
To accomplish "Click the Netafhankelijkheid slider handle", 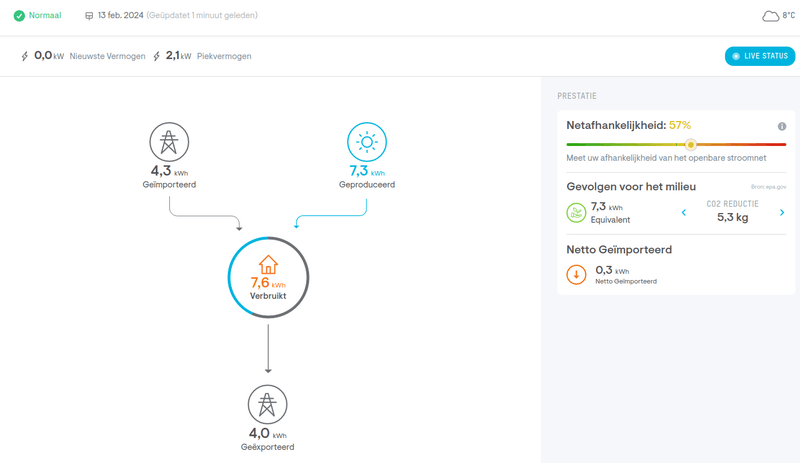I will tap(690, 144).
